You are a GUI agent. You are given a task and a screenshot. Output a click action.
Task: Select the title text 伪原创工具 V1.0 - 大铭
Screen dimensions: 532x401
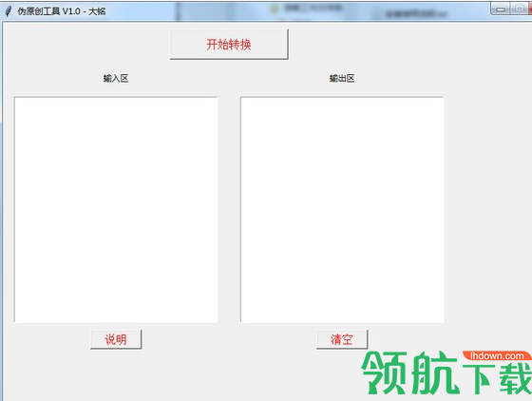point(62,11)
